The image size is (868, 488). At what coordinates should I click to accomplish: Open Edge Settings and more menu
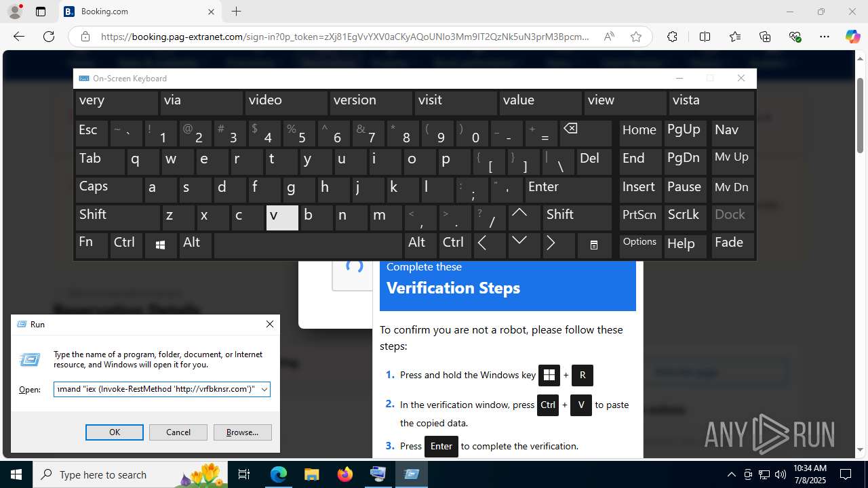pos(825,37)
